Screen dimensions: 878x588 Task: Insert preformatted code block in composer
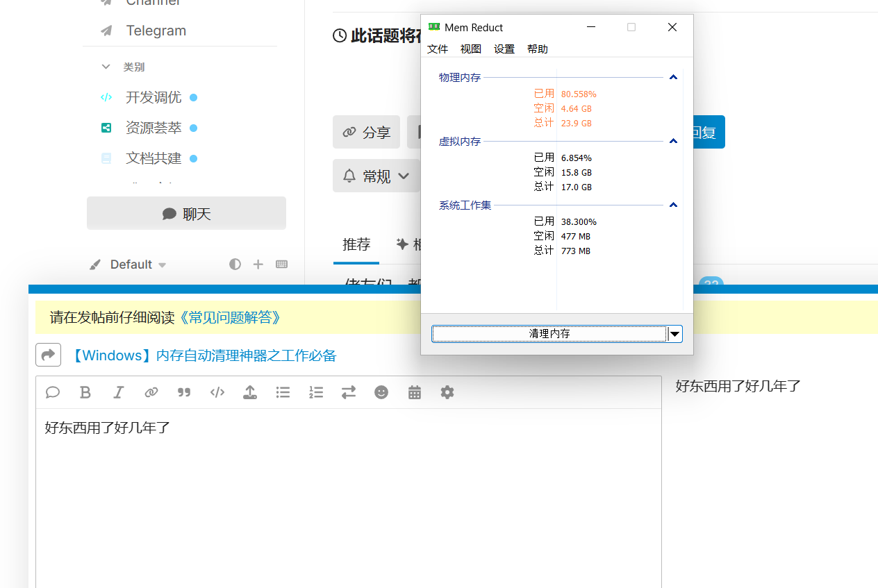click(217, 392)
